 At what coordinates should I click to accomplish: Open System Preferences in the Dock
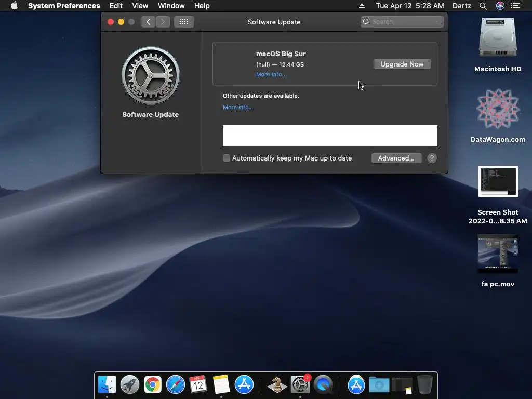pos(300,385)
